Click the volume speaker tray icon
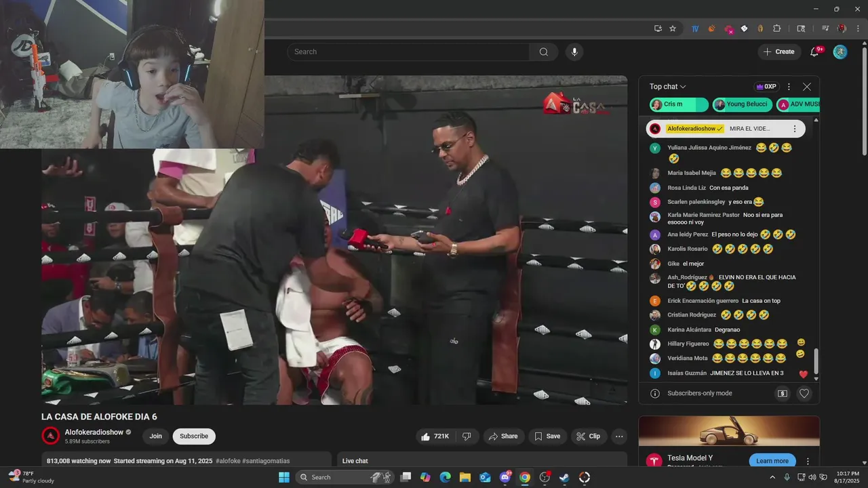The width and height of the screenshot is (868, 488). (812, 477)
